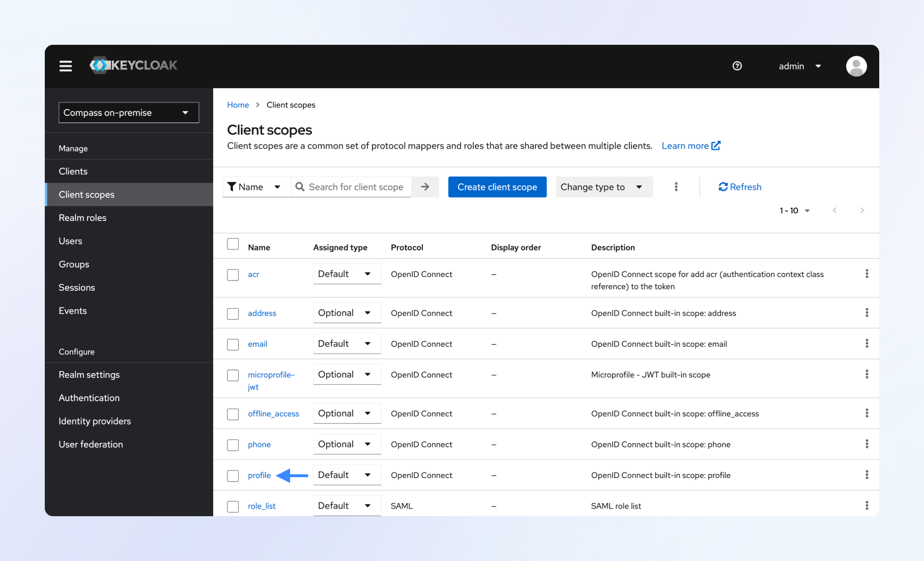Open Realm roles in sidebar

pos(82,218)
